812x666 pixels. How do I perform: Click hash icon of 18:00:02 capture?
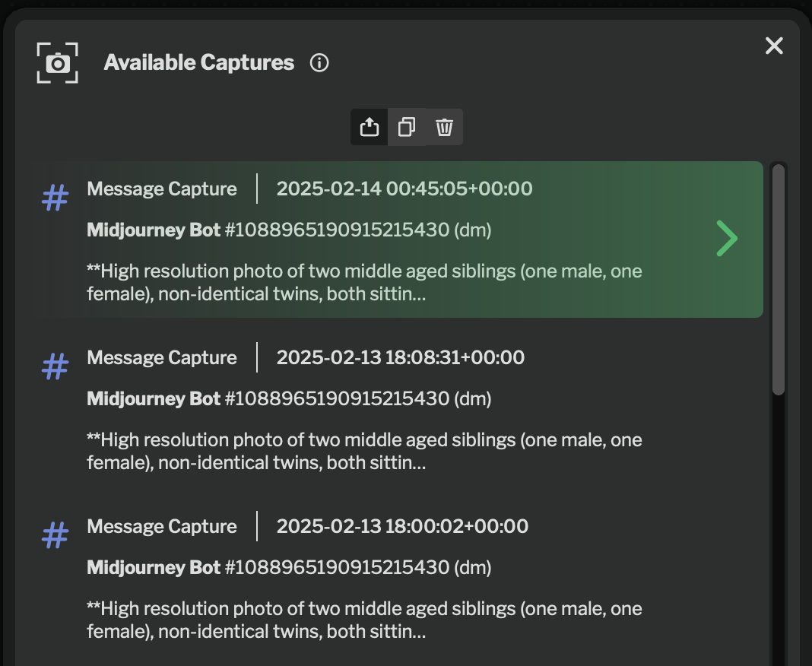[x=55, y=535]
